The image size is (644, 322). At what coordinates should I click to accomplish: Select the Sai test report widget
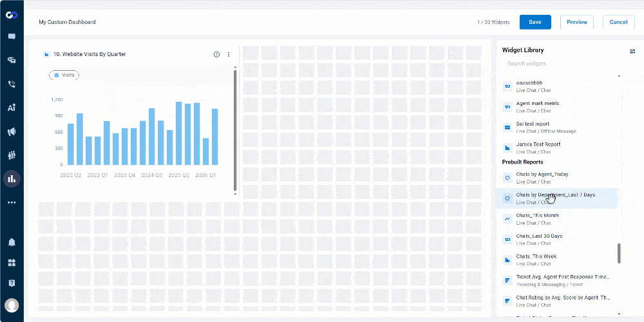pos(556,128)
